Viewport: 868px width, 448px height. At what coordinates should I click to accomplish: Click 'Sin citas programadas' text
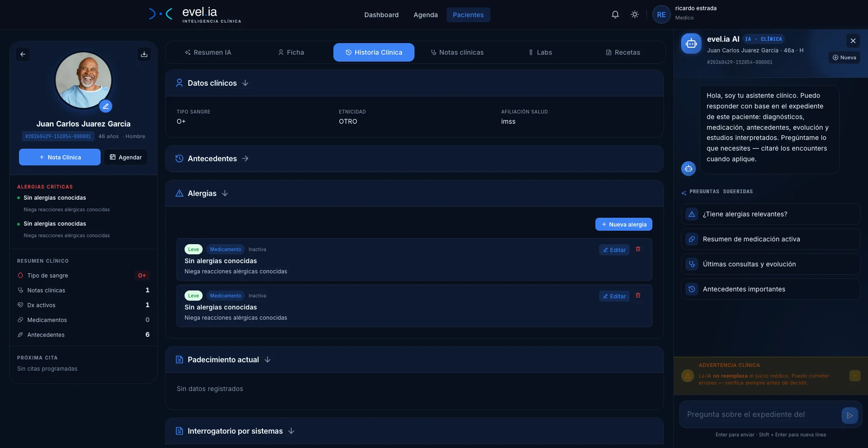(47, 369)
